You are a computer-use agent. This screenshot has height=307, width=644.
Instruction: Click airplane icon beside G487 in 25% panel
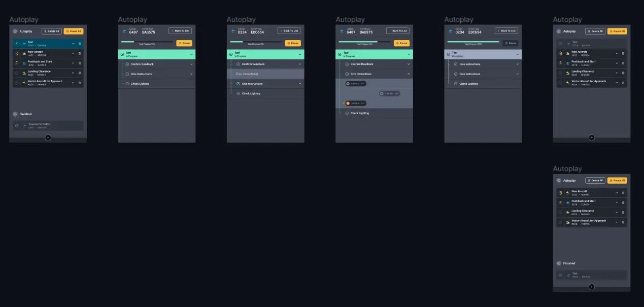124,31
